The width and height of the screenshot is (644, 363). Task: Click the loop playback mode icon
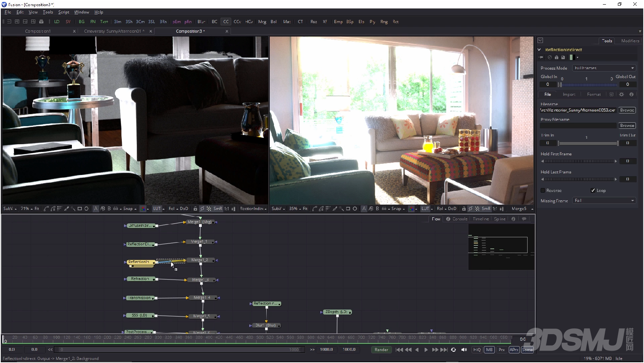tap(453, 350)
